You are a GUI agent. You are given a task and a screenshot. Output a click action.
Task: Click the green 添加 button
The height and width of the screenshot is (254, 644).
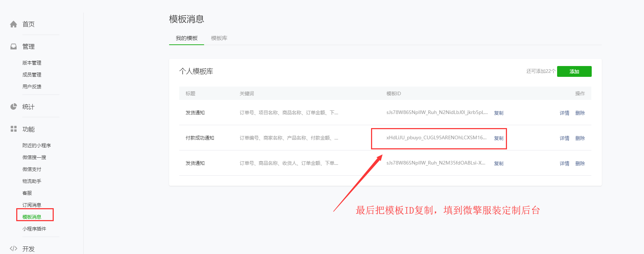point(574,71)
